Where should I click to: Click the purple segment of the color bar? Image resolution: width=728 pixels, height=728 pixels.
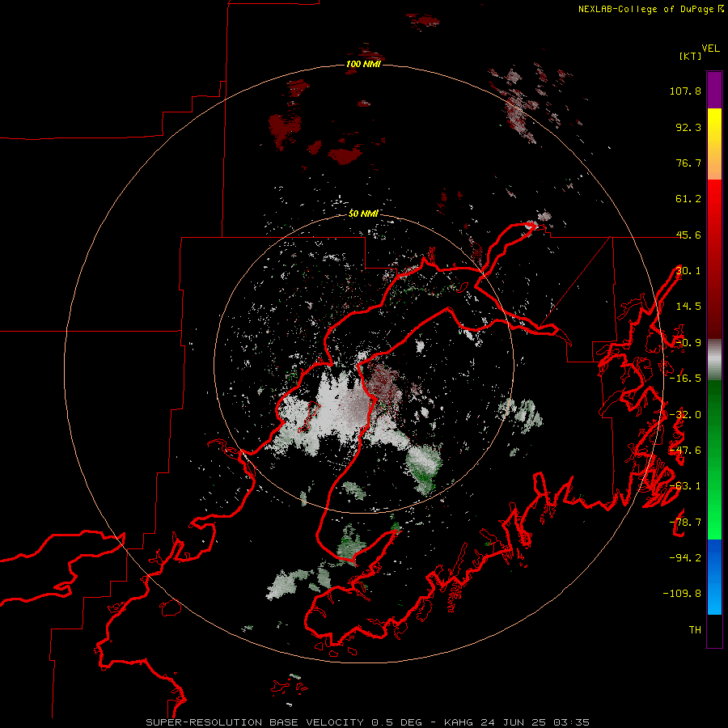(714, 90)
